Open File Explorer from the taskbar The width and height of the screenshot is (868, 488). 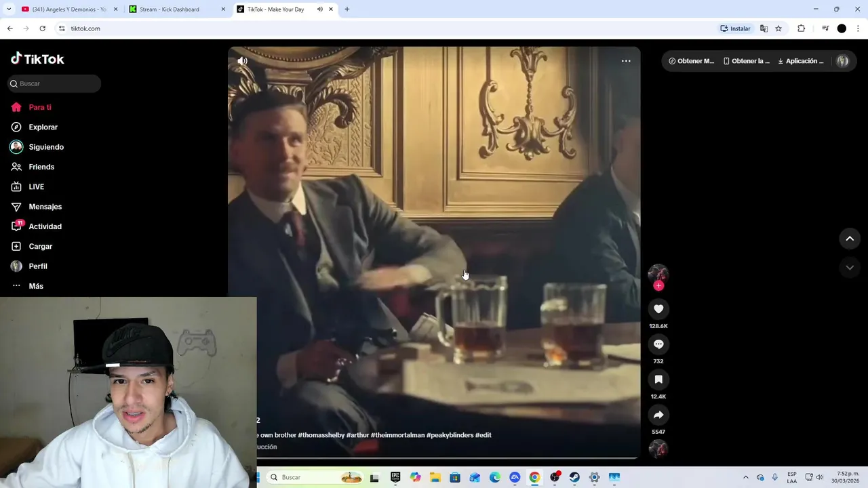pos(435,477)
